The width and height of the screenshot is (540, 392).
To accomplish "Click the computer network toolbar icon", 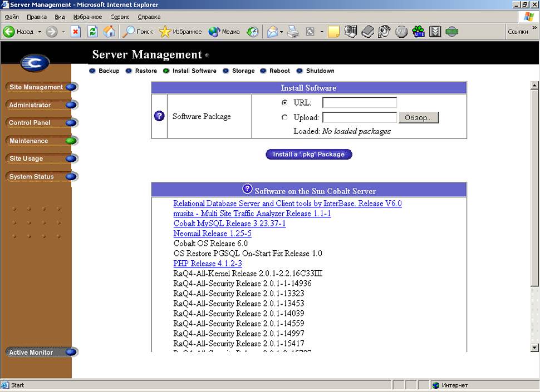I will [x=351, y=32].
